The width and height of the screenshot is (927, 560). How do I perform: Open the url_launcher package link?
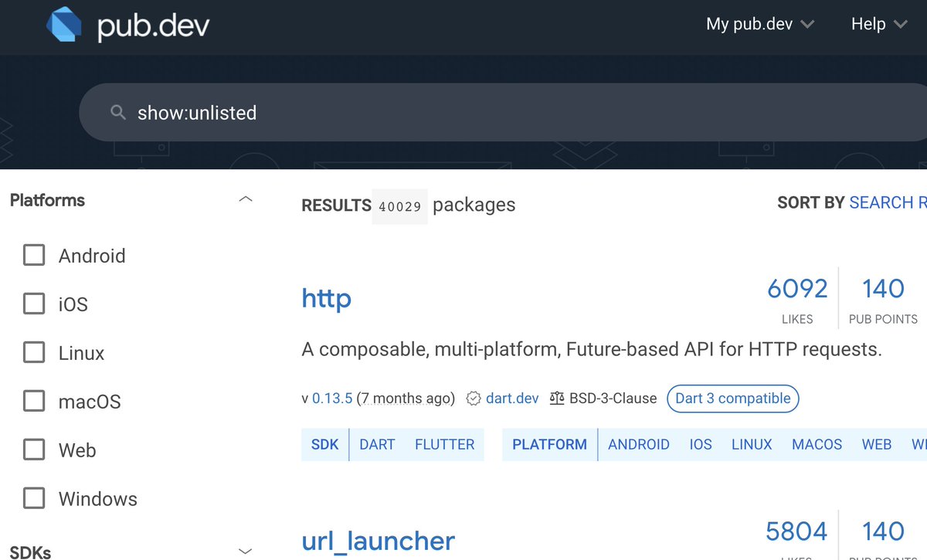point(379,541)
